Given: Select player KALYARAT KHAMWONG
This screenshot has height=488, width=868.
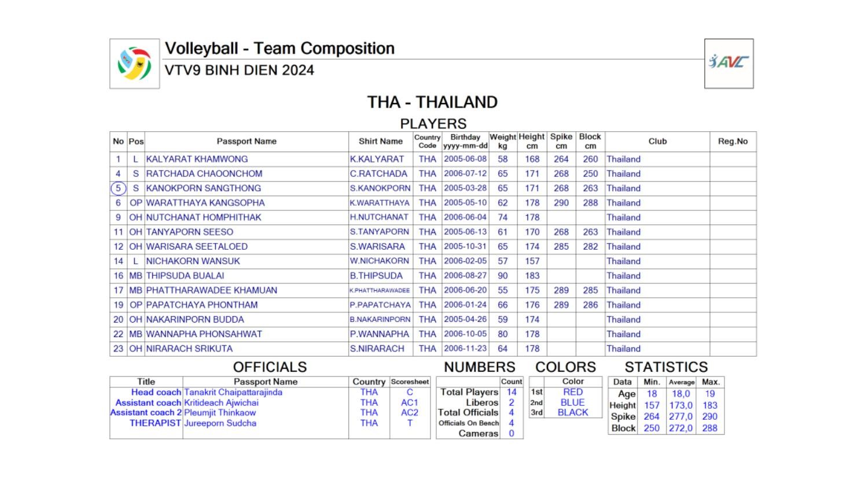Looking at the screenshot, I should click(197, 159).
